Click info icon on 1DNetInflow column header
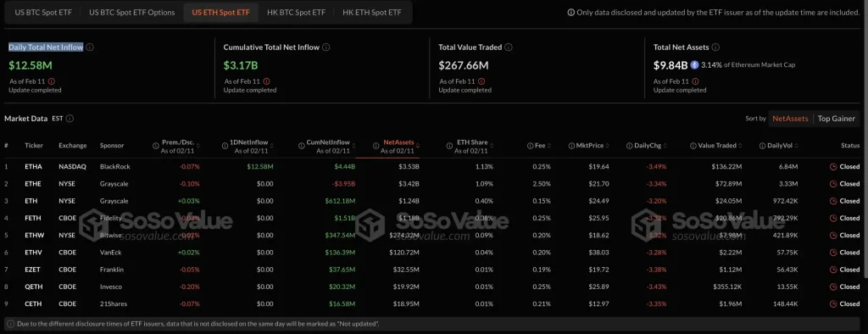 click(x=225, y=146)
